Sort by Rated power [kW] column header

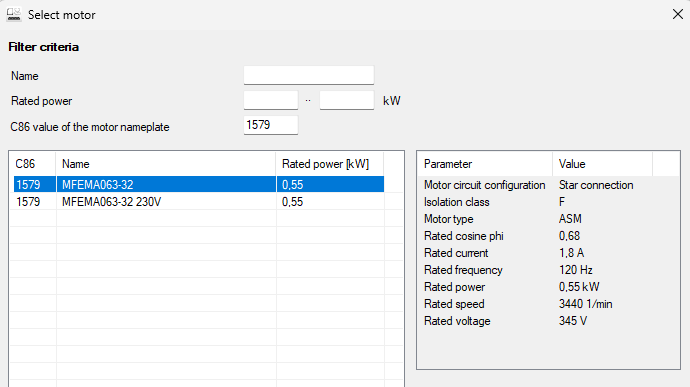[x=330, y=164]
